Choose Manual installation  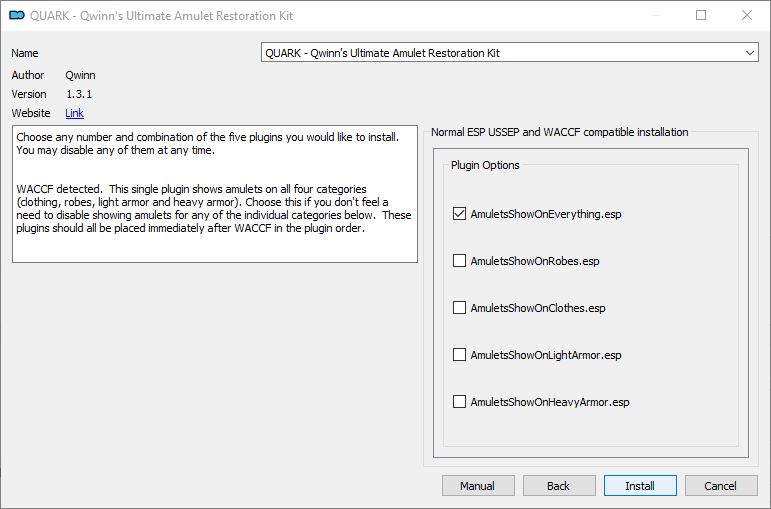pos(478,486)
